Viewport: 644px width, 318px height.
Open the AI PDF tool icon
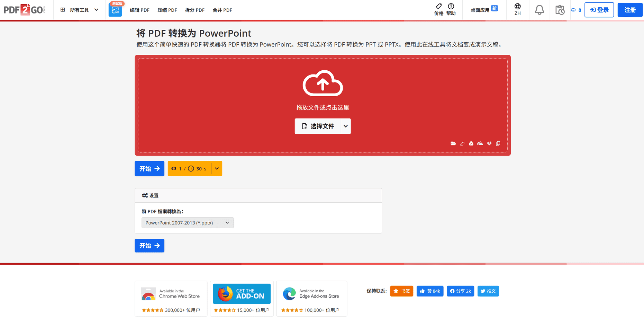tap(115, 10)
